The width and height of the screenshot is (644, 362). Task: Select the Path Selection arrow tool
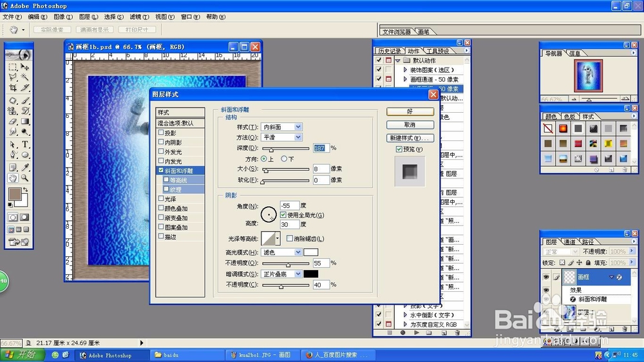pyautogui.click(x=13, y=144)
